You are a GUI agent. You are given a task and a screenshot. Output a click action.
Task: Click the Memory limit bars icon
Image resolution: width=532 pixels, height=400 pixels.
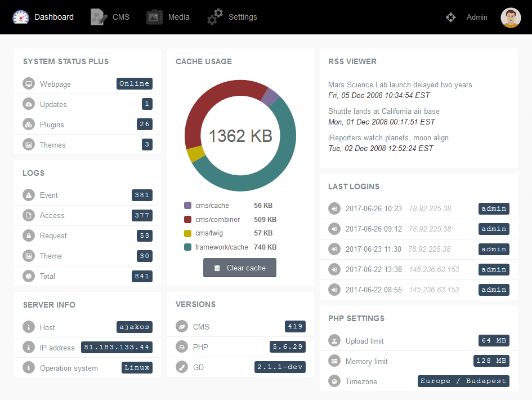[x=334, y=361]
